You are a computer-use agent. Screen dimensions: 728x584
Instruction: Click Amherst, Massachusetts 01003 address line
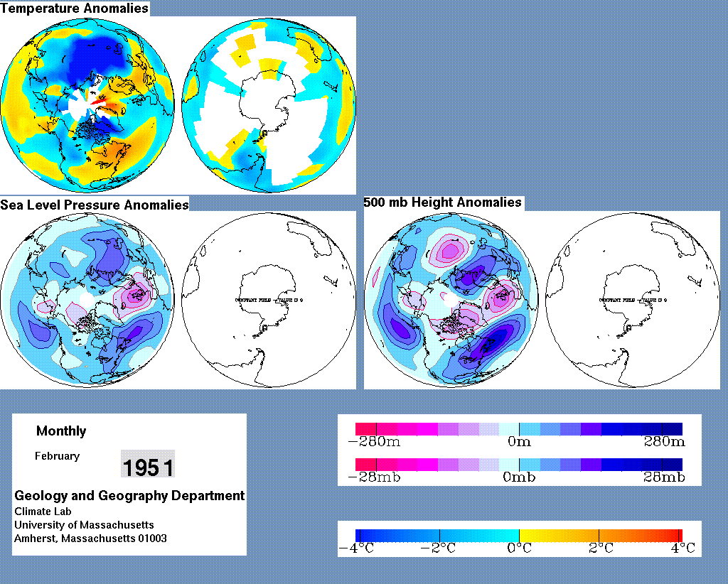click(90, 539)
